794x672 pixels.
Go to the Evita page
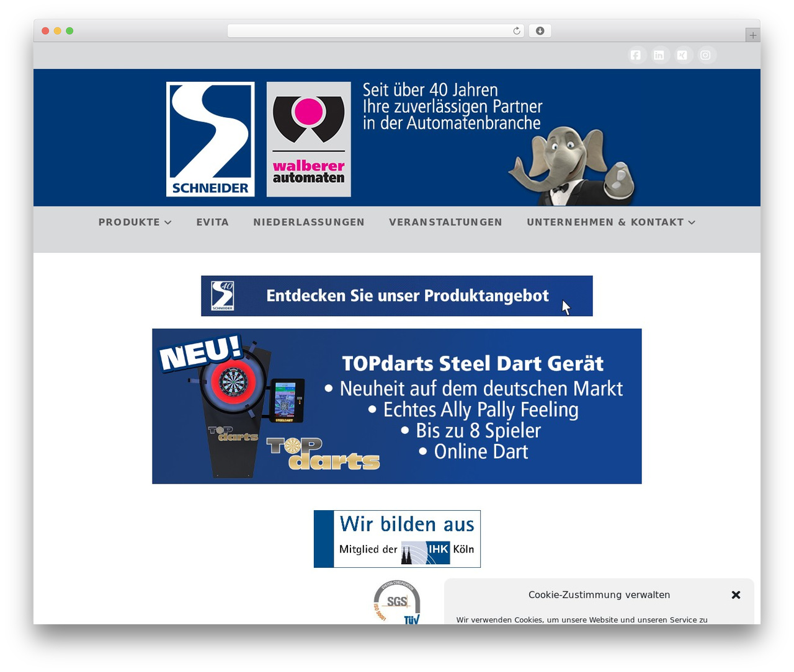[213, 222]
